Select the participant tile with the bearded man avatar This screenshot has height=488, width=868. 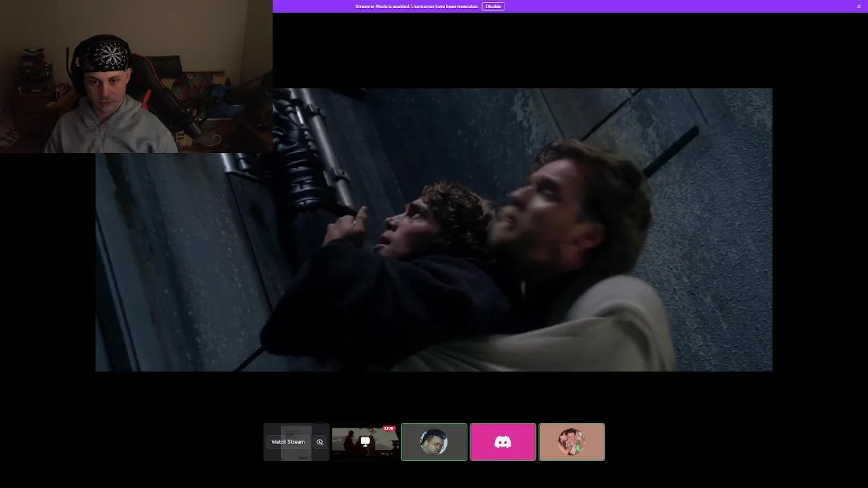tap(434, 442)
